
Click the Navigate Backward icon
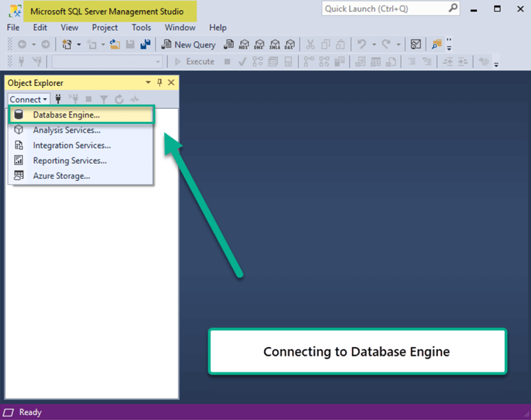[x=22, y=44]
